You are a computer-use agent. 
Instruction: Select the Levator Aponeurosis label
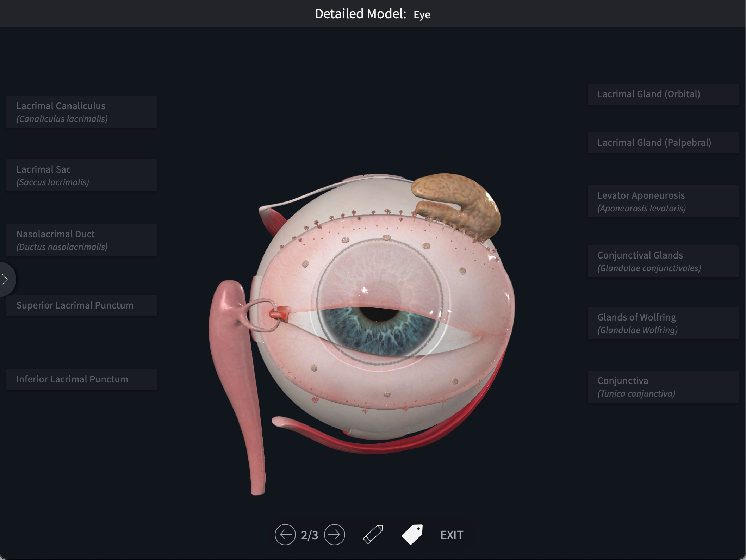click(x=663, y=201)
